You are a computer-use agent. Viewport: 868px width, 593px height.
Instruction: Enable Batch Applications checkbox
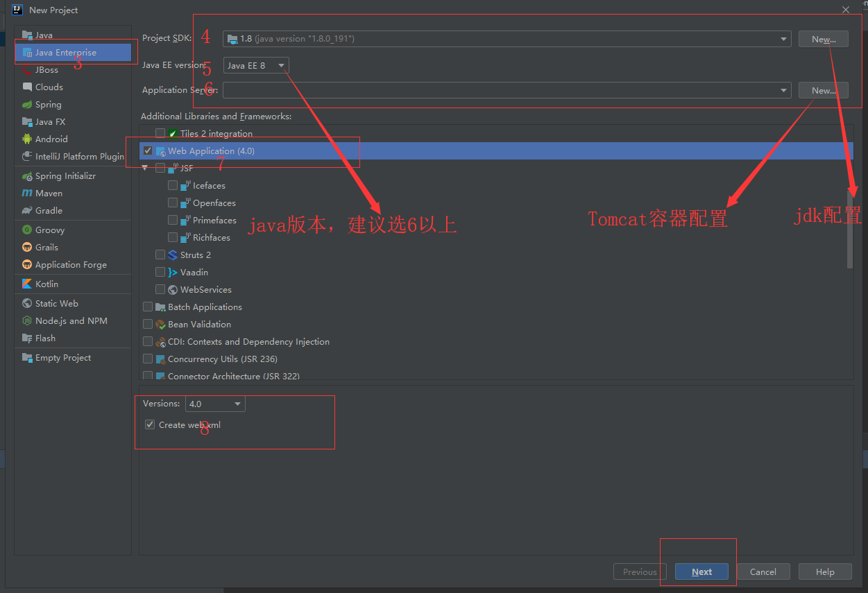(x=148, y=307)
